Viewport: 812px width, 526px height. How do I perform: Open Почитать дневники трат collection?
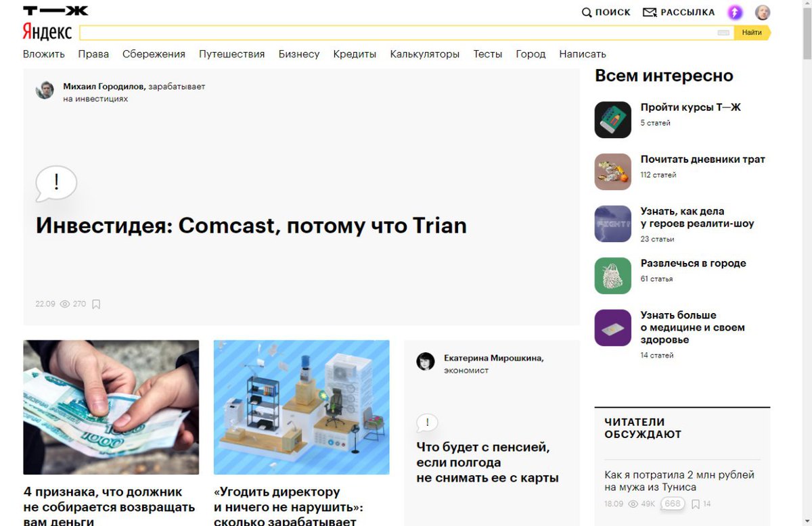pyautogui.click(x=703, y=160)
